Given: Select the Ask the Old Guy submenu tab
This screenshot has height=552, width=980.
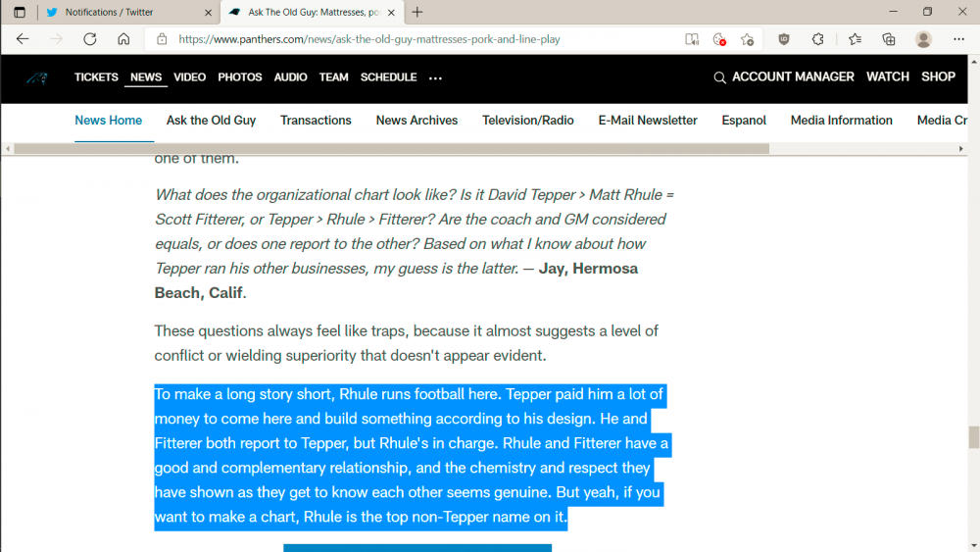Looking at the screenshot, I should tap(211, 121).
